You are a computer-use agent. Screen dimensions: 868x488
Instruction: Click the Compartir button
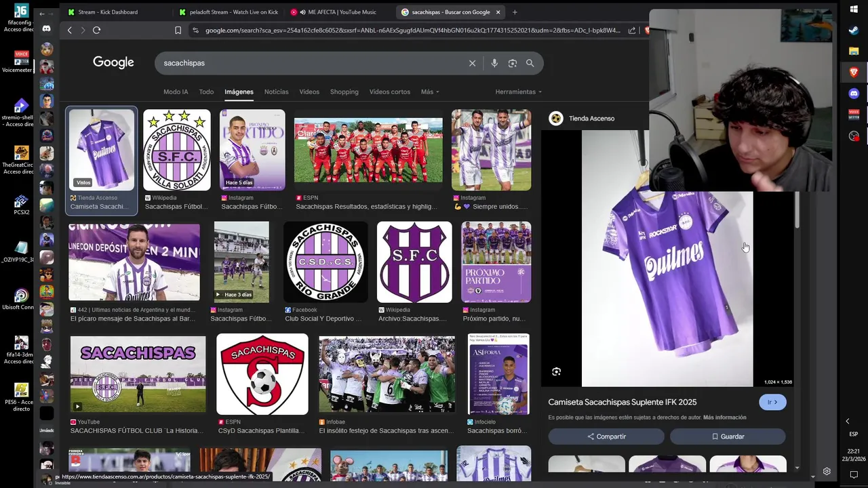606,436
